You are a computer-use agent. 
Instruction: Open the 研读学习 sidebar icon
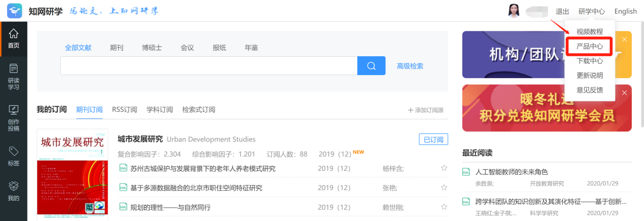[x=14, y=76]
